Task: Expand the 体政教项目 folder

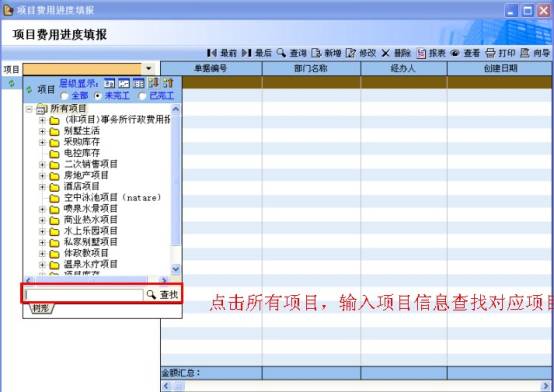Action: pyautogui.click(x=42, y=254)
